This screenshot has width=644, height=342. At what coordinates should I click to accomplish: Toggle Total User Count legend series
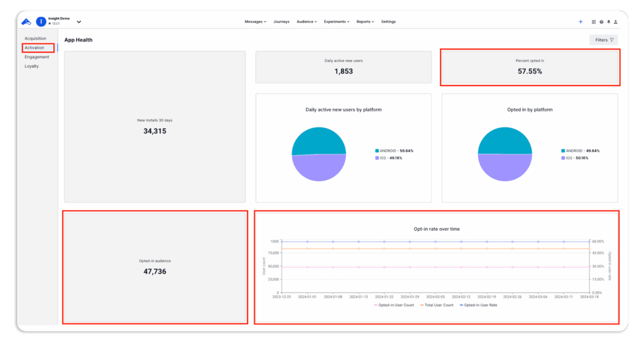click(436, 305)
